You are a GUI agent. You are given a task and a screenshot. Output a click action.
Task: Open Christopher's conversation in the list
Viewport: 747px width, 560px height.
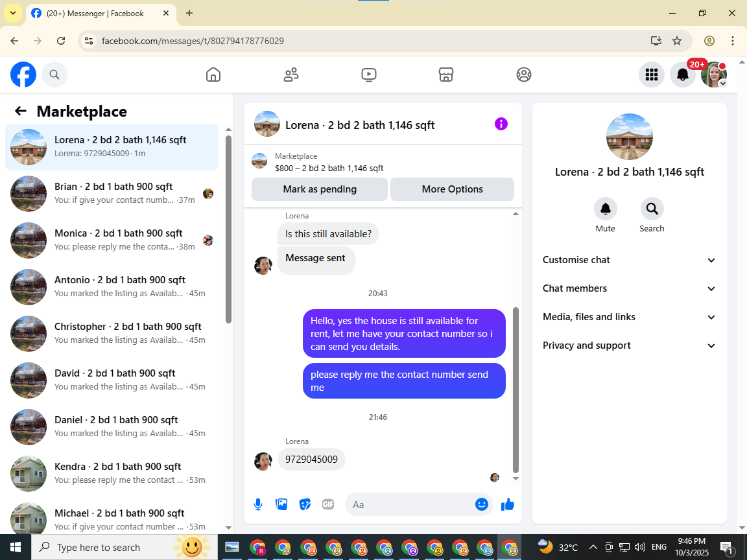[x=112, y=333]
